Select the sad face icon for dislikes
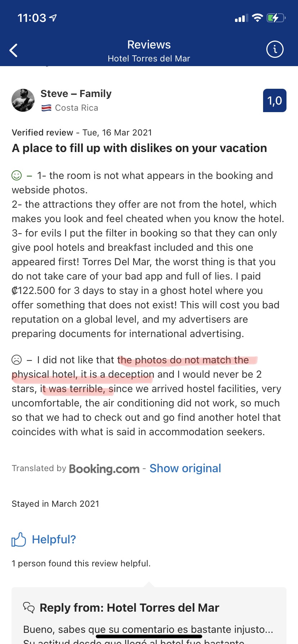Image resolution: width=298 pixels, height=644 pixels. [x=17, y=360]
